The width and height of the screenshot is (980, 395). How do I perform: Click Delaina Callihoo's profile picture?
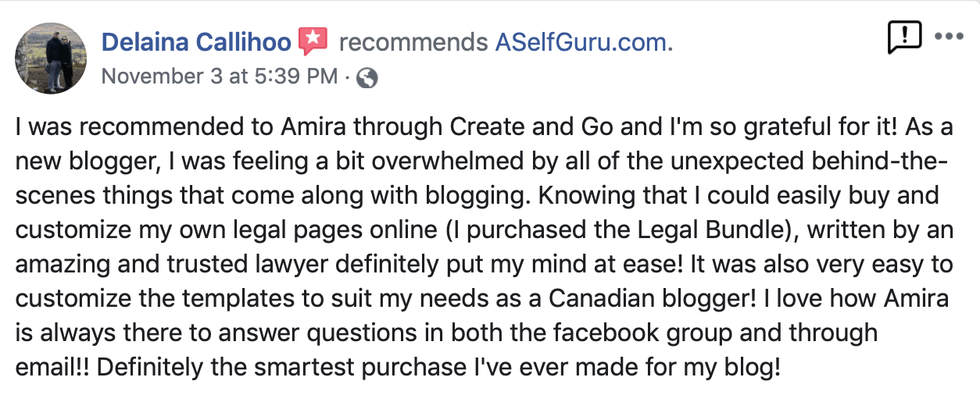[x=51, y=59]
